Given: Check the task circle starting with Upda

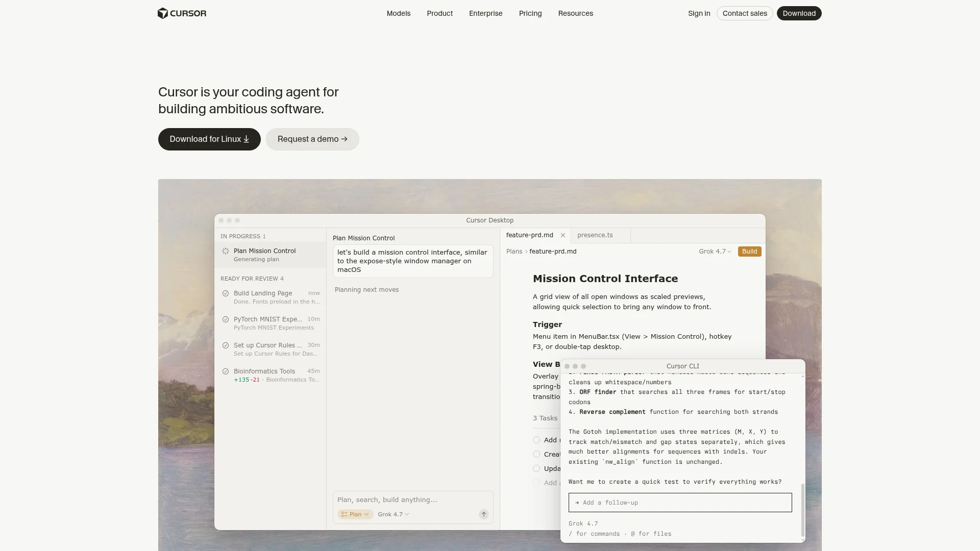Looking at the screenshot, I should click(536, 468).
